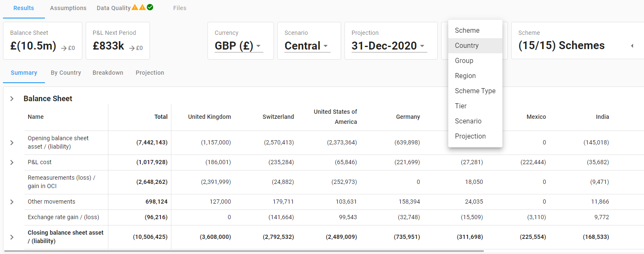
Task: Expand the Opening balance sheet row
Action: point(12,143)
